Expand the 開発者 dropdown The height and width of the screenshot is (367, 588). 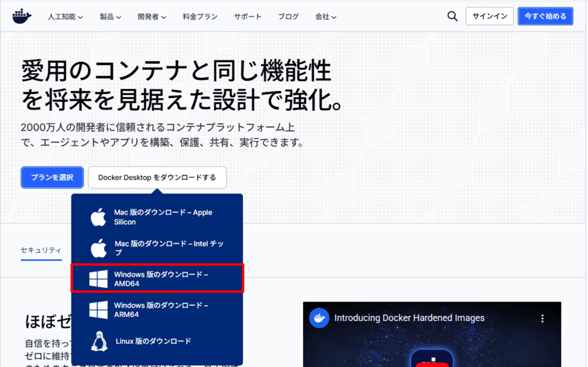pos(152,17)
